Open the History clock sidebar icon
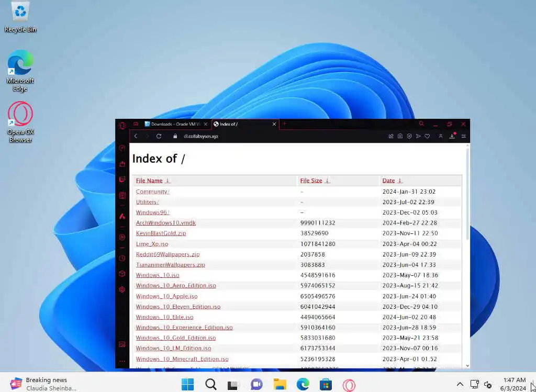Screen dimensions: 536x392 click(x=122, y=258)
